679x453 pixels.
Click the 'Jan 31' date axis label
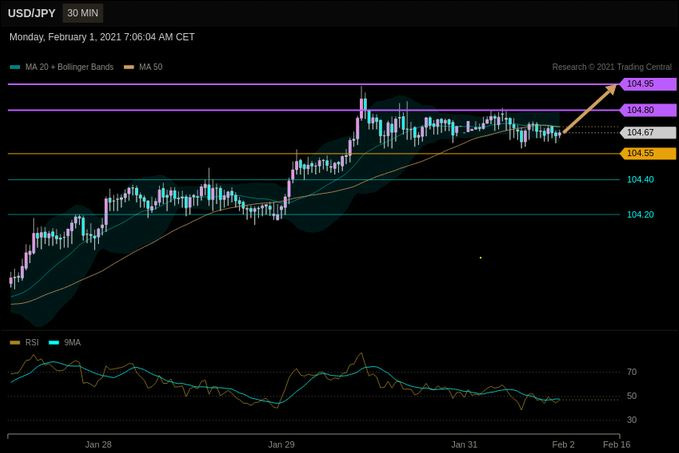coord(464,444)
